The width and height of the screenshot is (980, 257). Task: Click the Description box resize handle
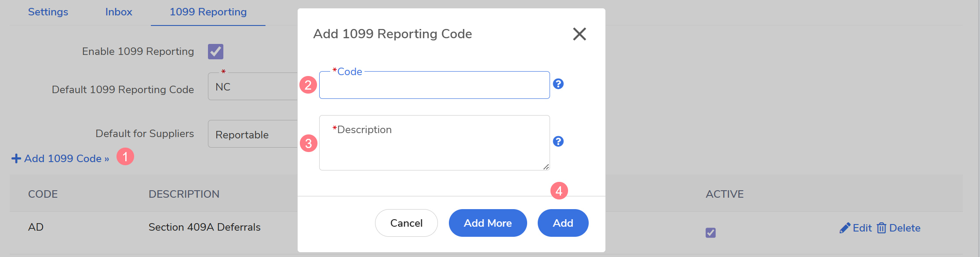tap(546, 167)
